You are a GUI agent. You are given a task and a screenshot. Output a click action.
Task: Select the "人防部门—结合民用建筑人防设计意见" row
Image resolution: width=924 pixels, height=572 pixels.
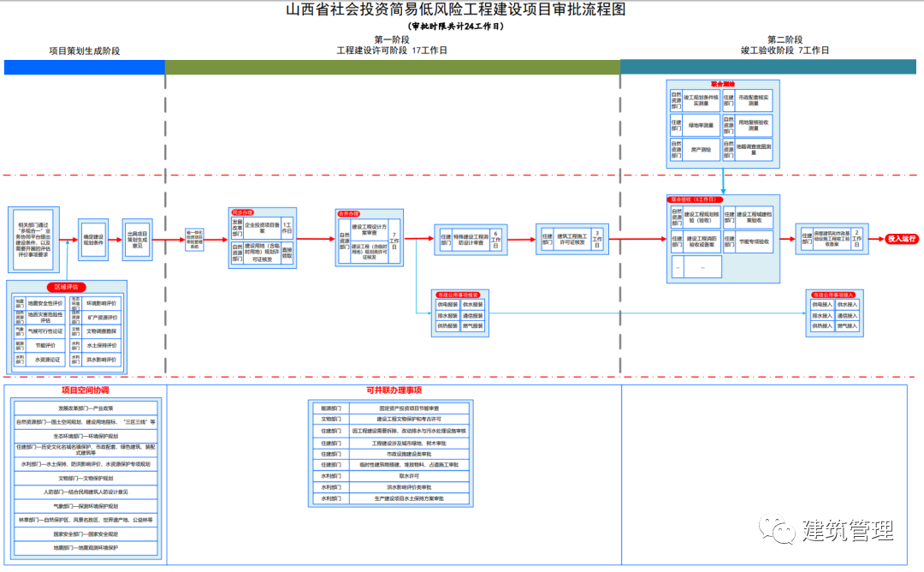(x=86, y=492)
